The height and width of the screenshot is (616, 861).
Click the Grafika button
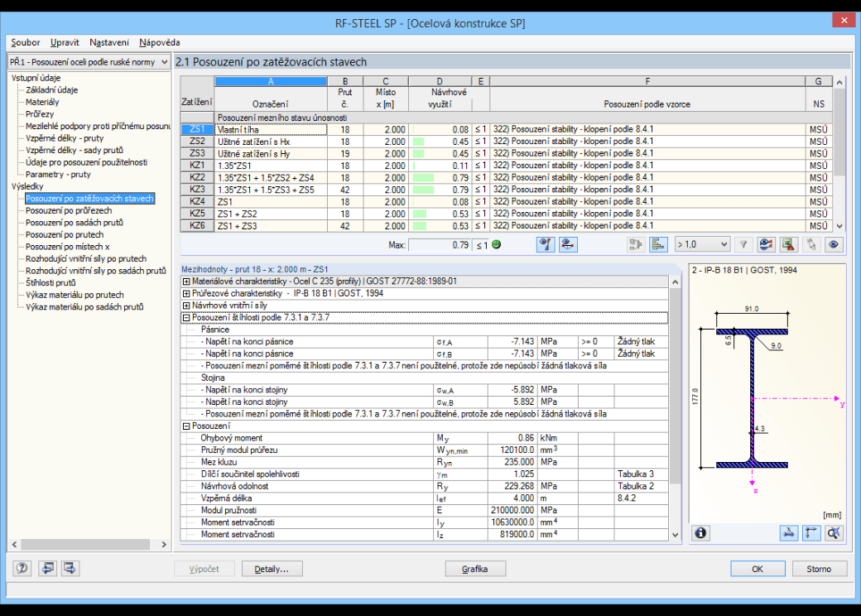(x=475, y=569)
